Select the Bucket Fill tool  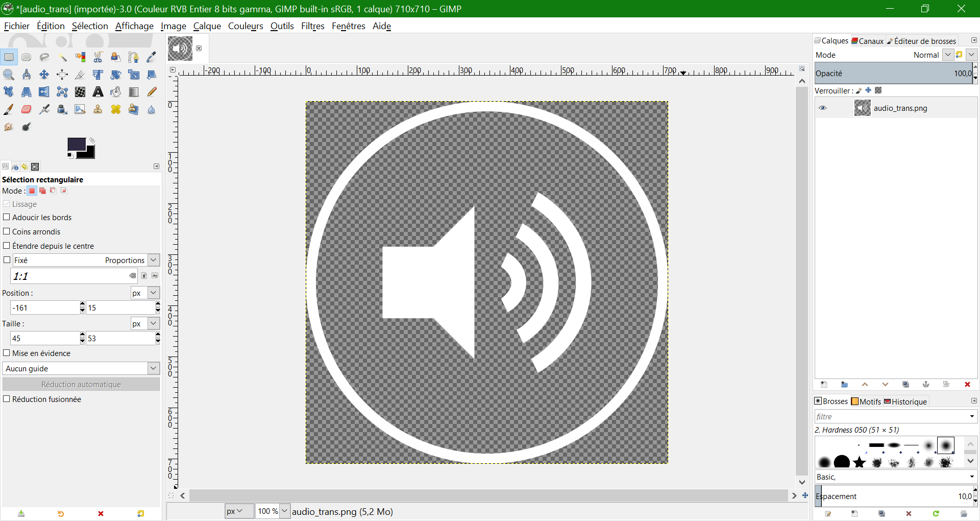116,92
